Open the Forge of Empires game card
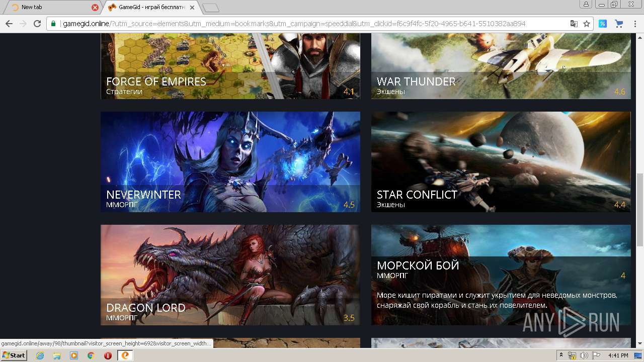The width and height of the screenshot is (644, 362). point(230,66)
